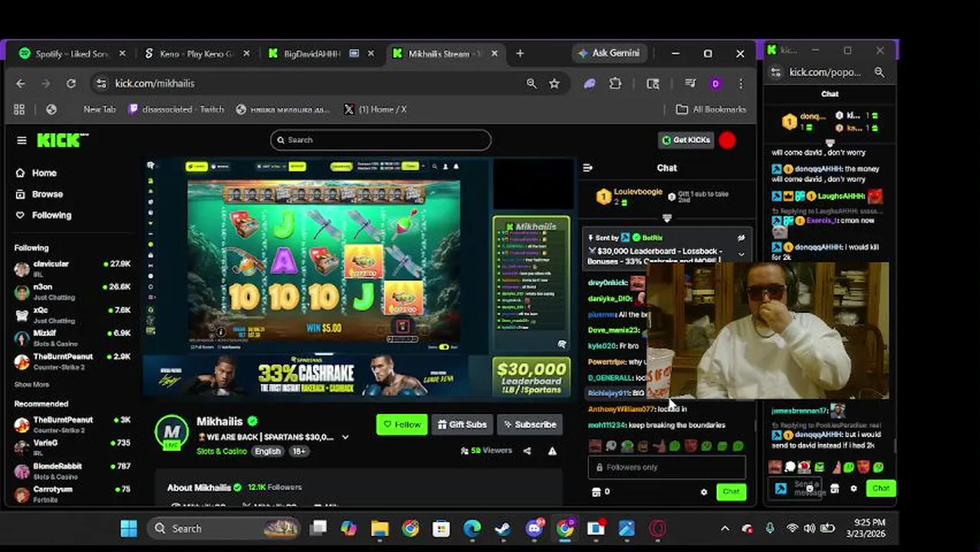Open Microsoft Store from the taskbar
The width and height of the screenshot is (980, 552).
pos(441,528)
